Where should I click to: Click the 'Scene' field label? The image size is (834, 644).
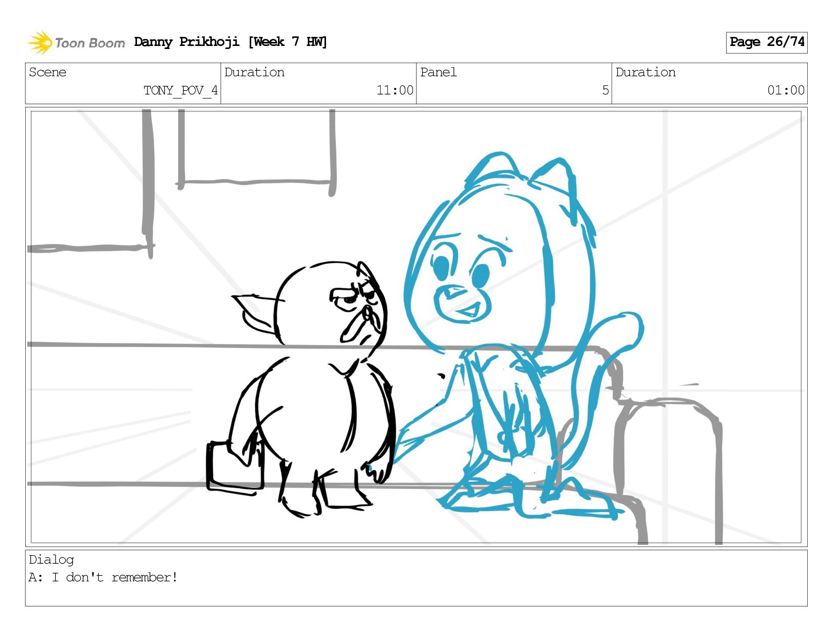[48, 72]
